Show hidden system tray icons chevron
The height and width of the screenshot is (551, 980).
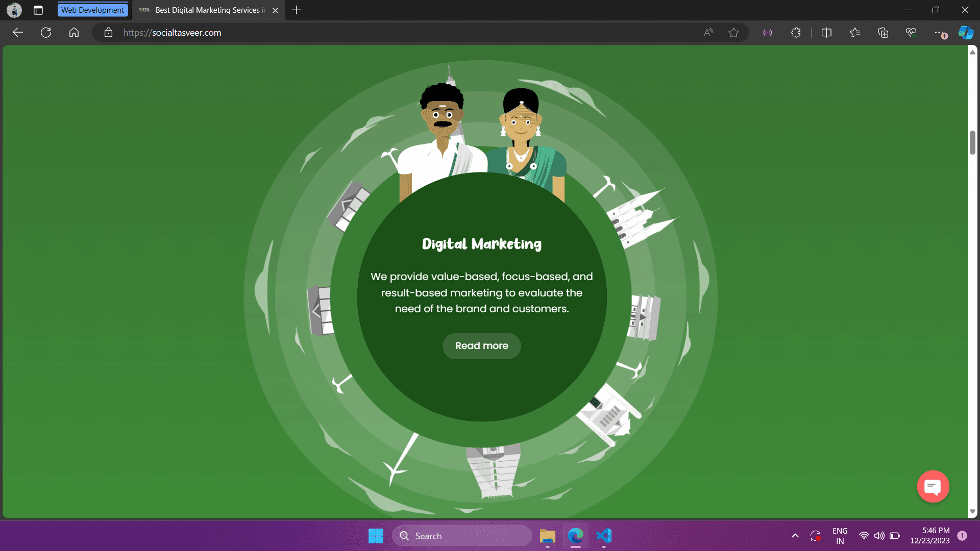[x=795, y=536]
